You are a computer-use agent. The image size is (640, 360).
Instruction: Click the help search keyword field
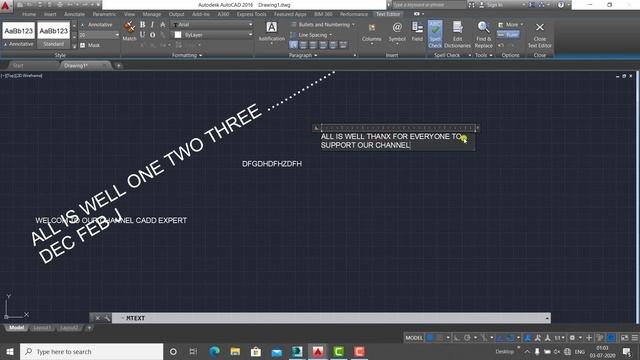(429, 5)
